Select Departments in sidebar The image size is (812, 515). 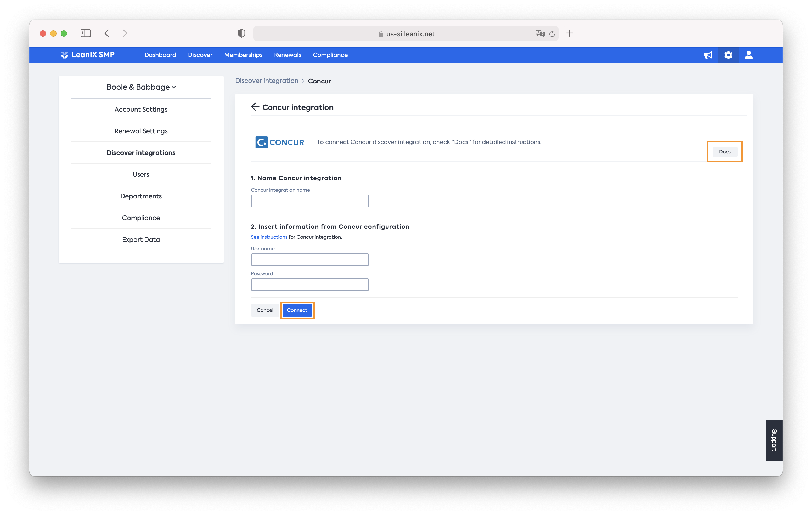141,196
